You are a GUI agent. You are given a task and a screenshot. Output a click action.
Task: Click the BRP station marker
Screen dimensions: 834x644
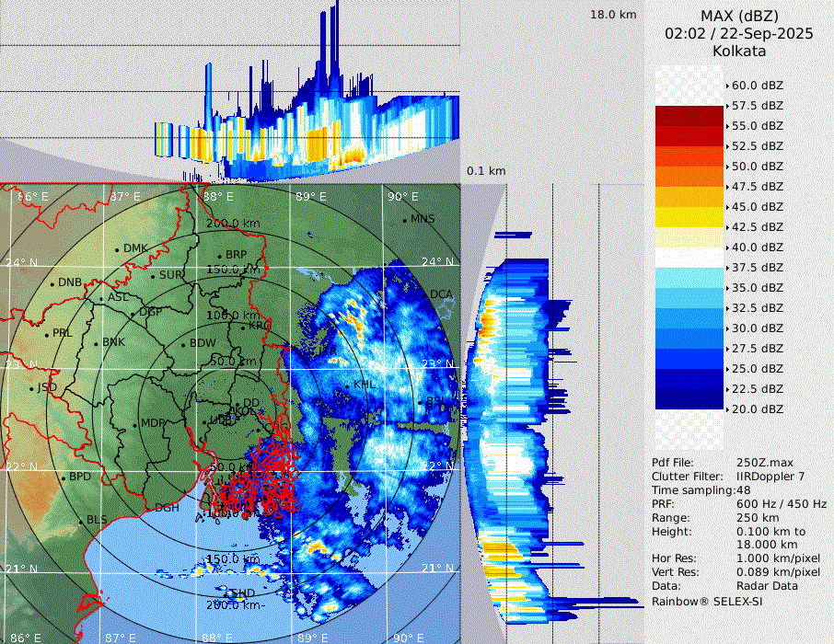[x=219, y=256]
